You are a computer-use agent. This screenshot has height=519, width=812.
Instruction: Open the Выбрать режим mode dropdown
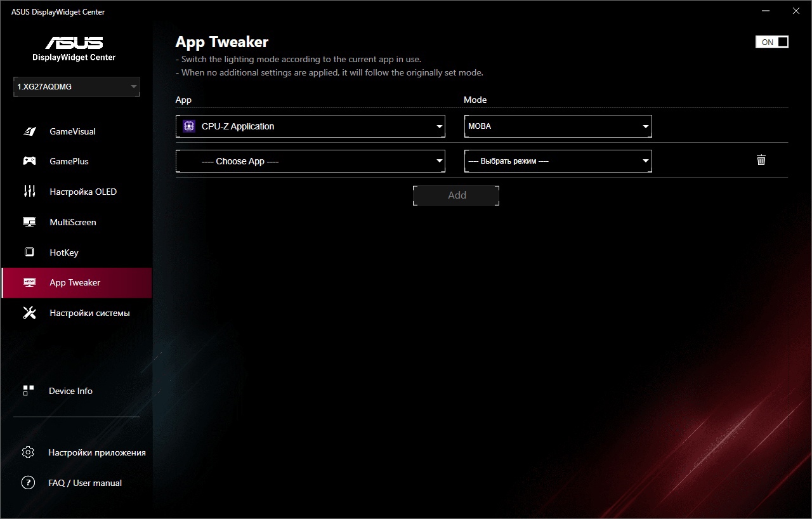tap(558, 161)
